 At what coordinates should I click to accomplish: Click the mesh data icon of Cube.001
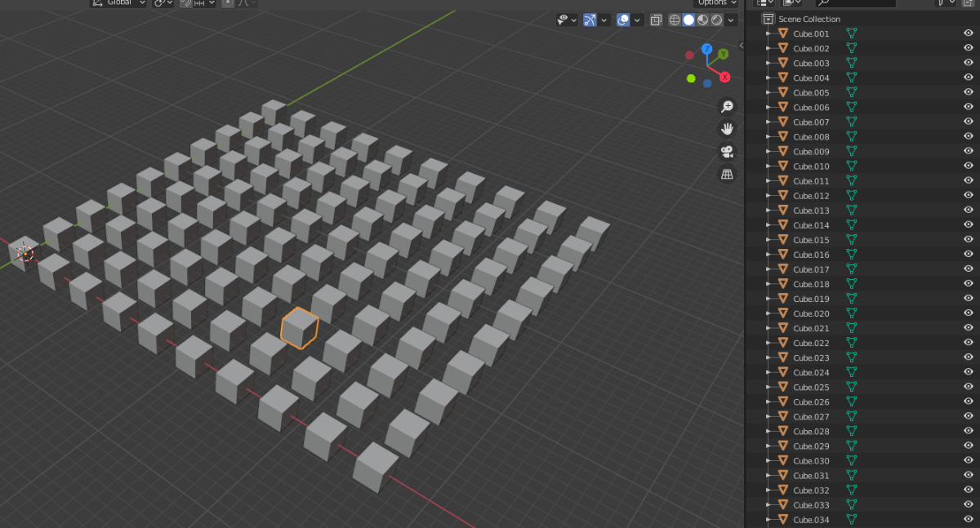tap(852, 33)
